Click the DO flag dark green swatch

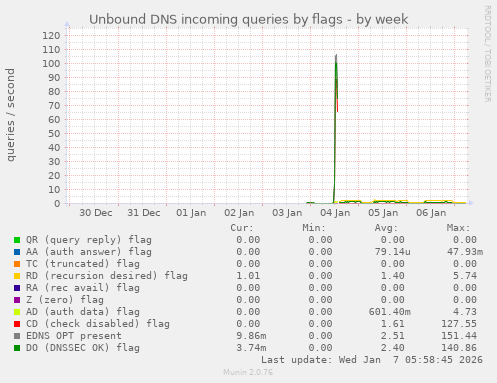17,348
